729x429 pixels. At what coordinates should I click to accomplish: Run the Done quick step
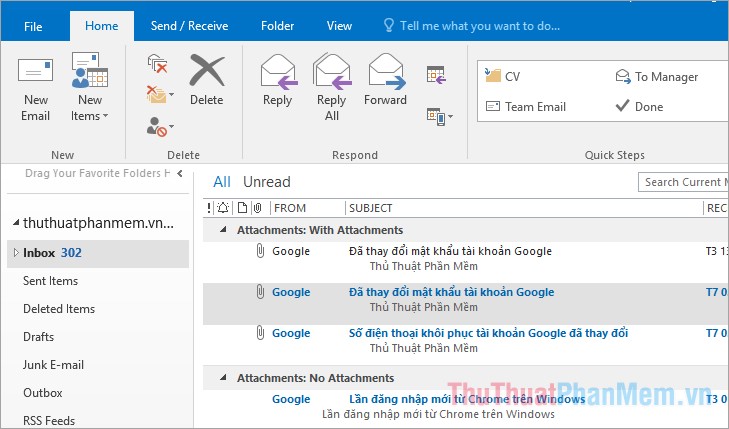click(x=639, y=106)
